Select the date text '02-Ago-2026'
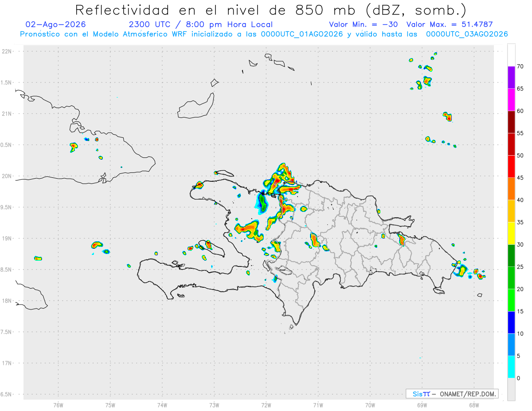 56,24
